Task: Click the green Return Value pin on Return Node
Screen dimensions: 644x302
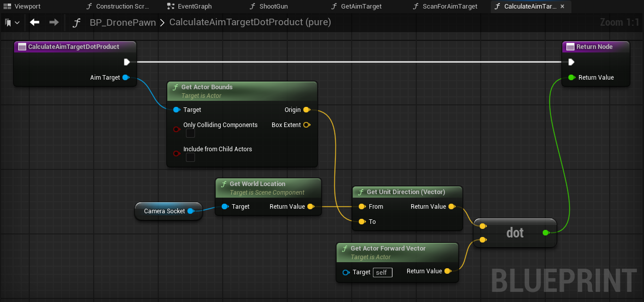Action: point(571,77)
